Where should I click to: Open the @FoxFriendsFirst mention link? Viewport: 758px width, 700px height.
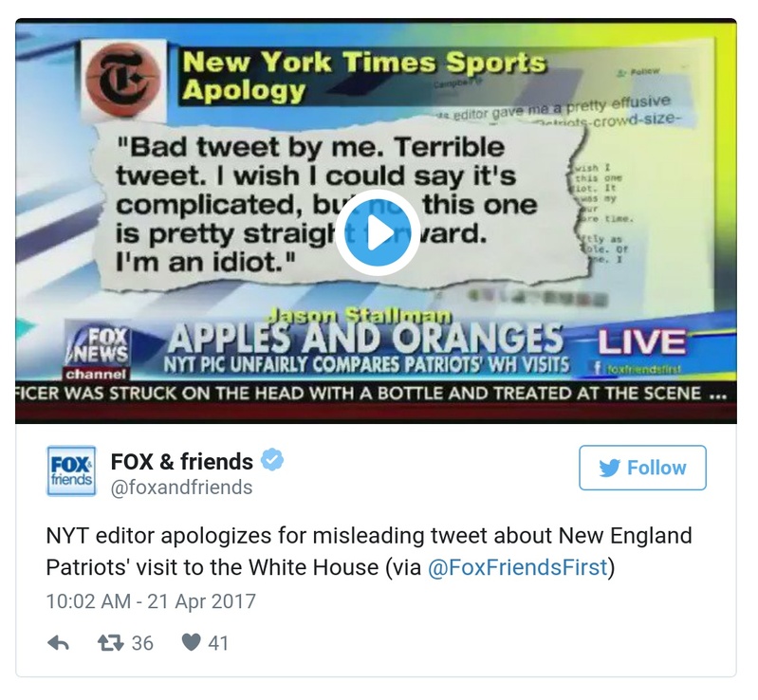click(517, 567)
